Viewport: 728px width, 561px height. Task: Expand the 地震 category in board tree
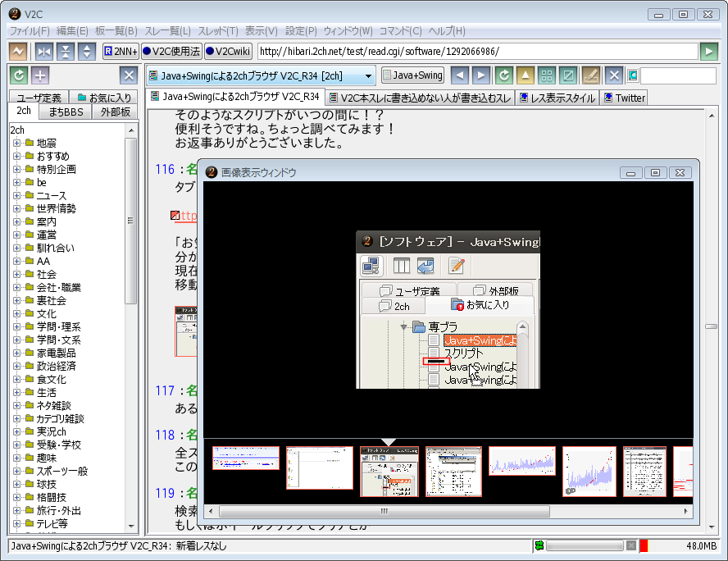tap(16, 144)
